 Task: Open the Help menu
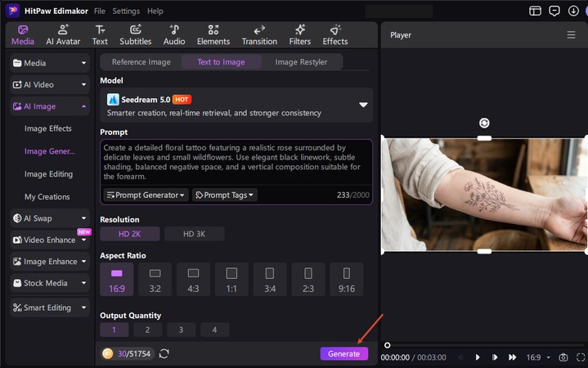(155, 11)
